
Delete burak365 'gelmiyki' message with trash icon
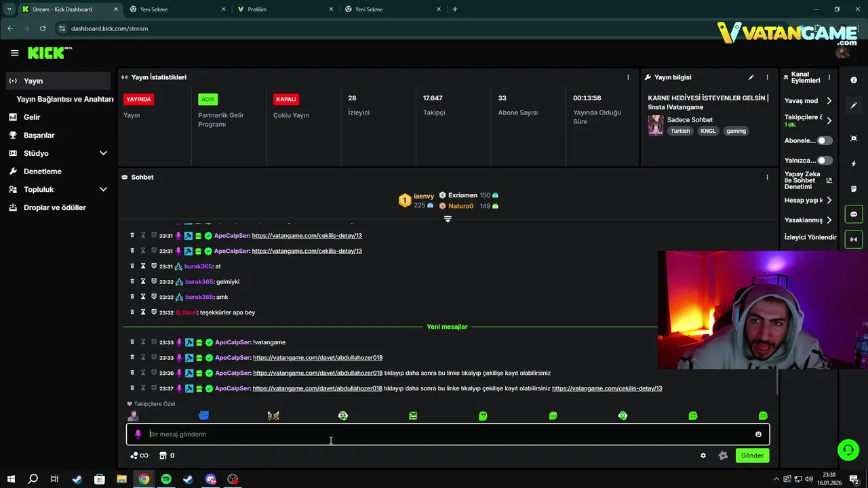132,281
